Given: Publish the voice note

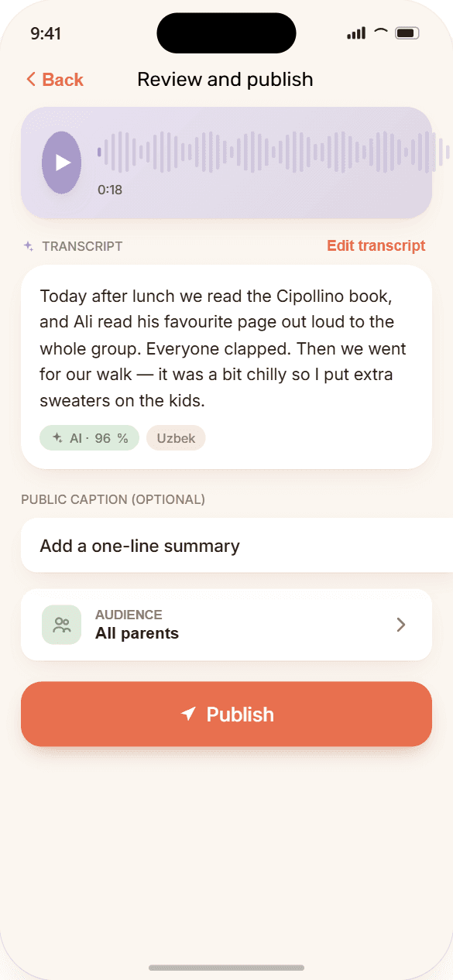Looking at the screenshot, I should pos(226,714).
